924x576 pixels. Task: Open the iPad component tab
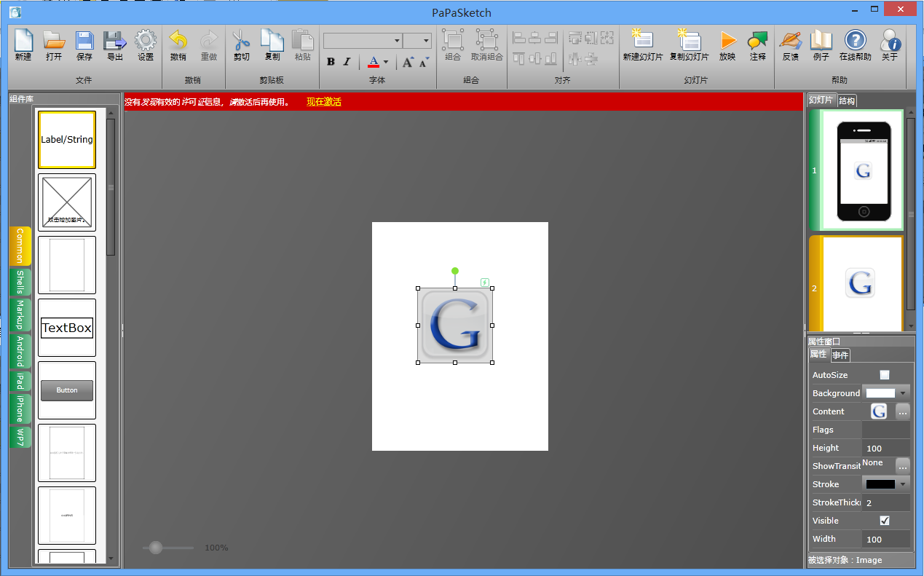pos(20,382)
